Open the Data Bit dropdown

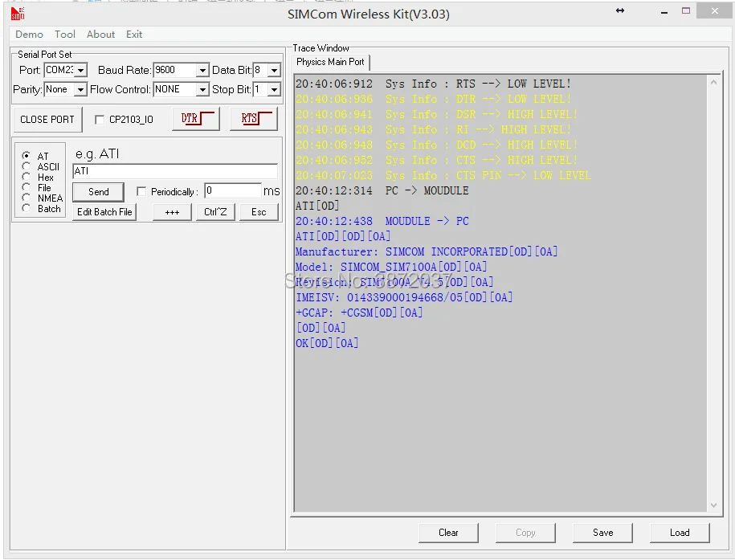(274, 71)
